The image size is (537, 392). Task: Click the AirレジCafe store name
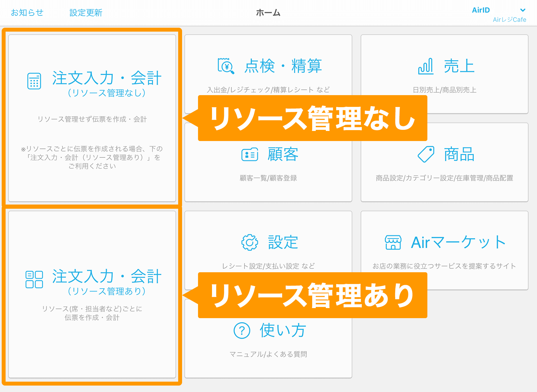coord(509,20)
